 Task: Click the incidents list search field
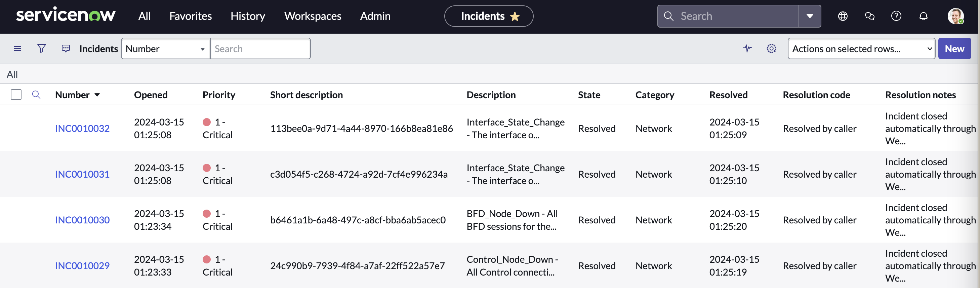point(260,48)
